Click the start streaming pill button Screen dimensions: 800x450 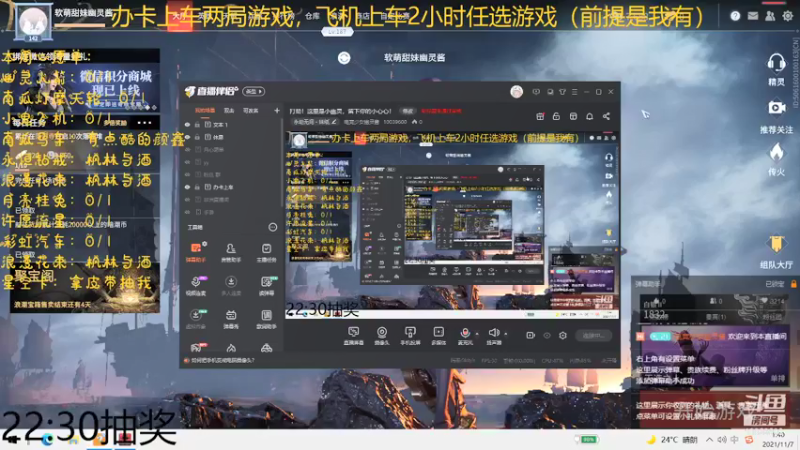(x=593, y=335)
